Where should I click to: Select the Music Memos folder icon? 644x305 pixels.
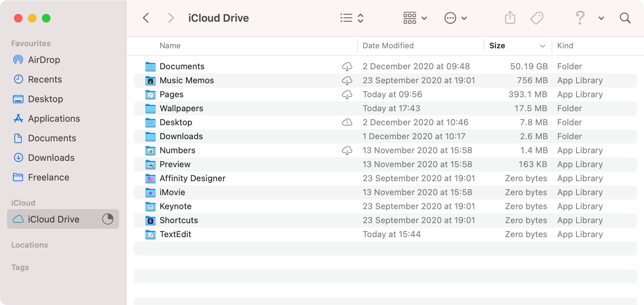[150, 80]
